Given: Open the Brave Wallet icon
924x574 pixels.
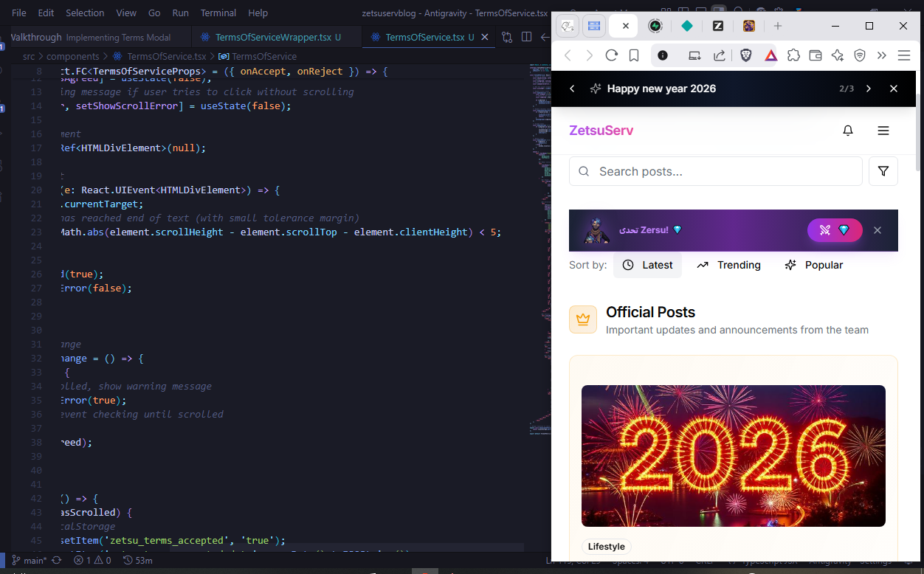Looking at the screenshot, I should pyautogui.click(x=816, y=55).
